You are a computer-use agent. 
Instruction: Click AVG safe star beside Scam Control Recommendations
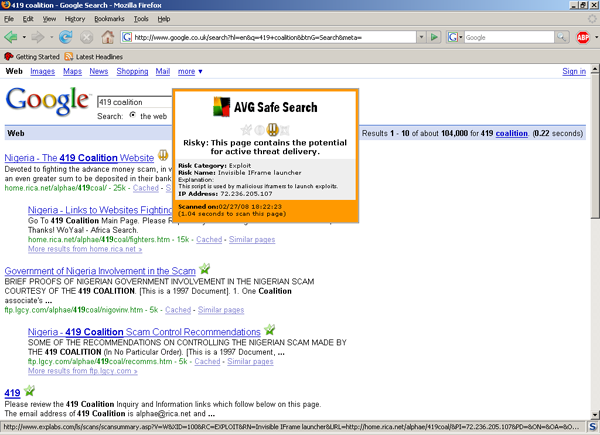[269, 329]
